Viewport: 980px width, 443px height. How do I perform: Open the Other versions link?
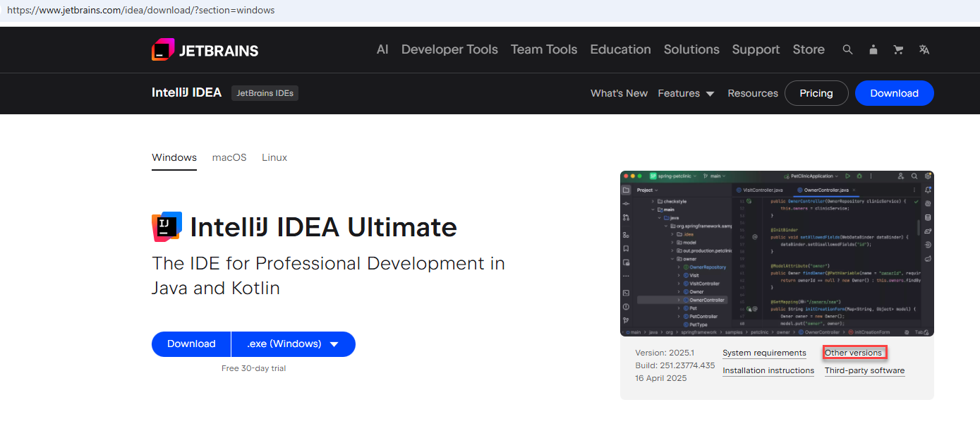(853, 353)
